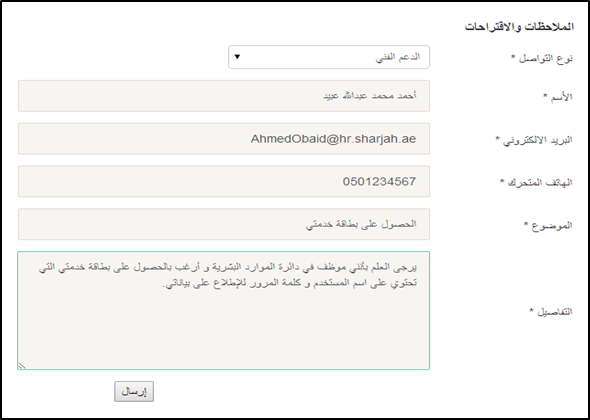Click the details text starting يرجى العلم
Screen dimensions: 590x420
click(228, 275)
